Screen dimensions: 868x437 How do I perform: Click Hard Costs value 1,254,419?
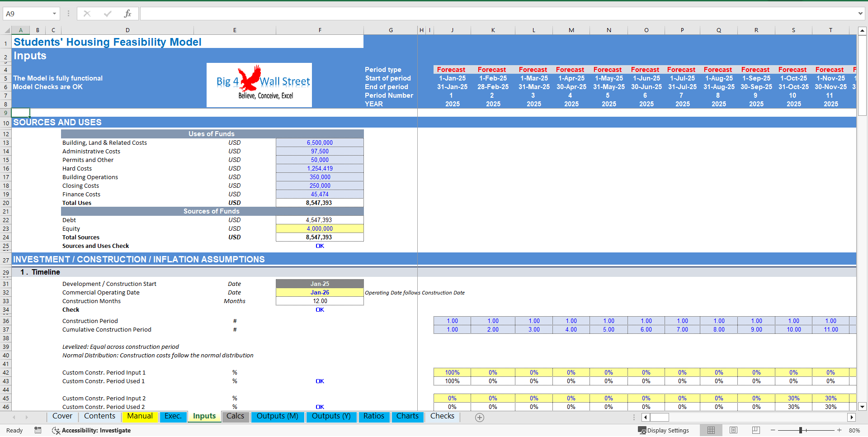click(320, 168)
